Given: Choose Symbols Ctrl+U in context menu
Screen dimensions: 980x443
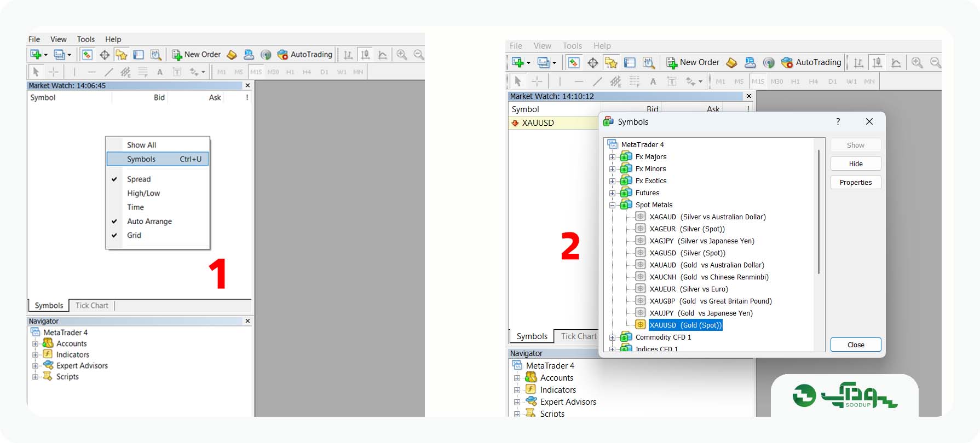Looking at the screenshot, I should [158, 159].
